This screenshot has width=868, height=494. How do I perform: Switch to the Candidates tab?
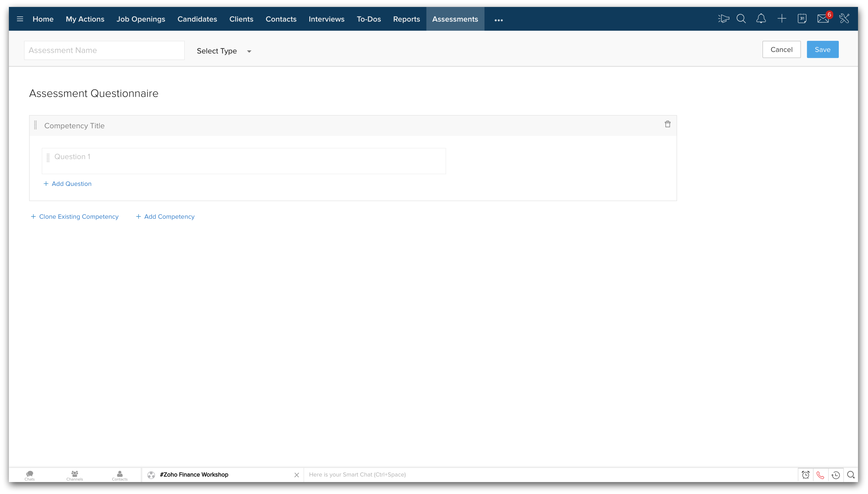[x=197, y=19]
